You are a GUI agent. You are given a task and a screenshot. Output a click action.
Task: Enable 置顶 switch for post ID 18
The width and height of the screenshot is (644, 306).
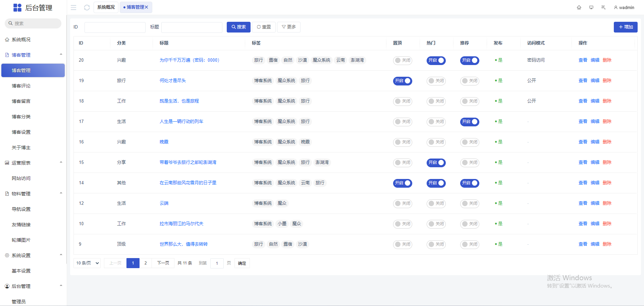[402, 101]
